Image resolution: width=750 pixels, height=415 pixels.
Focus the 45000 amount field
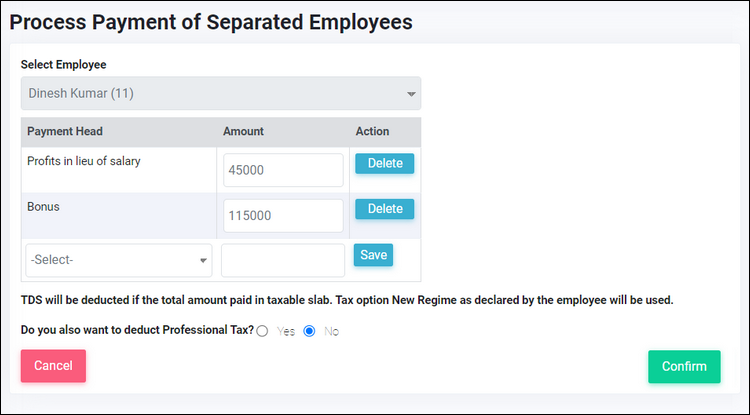[x=283, y=170]
